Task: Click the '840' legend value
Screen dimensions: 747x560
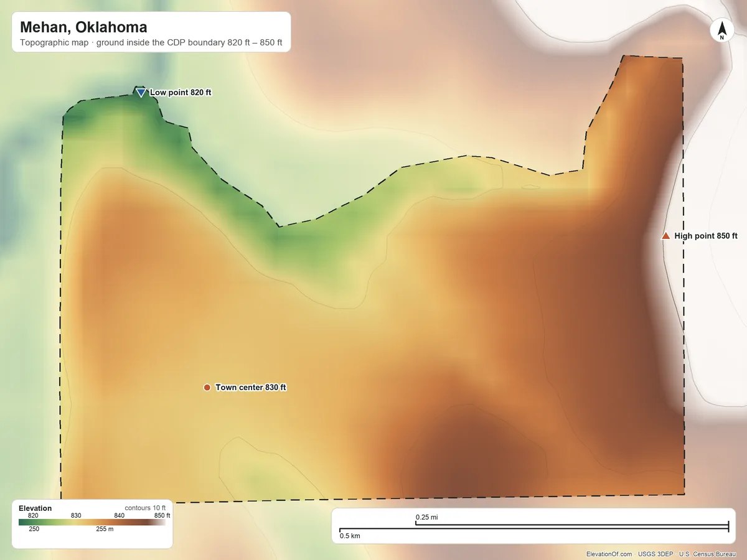Action: pos(120,515)
